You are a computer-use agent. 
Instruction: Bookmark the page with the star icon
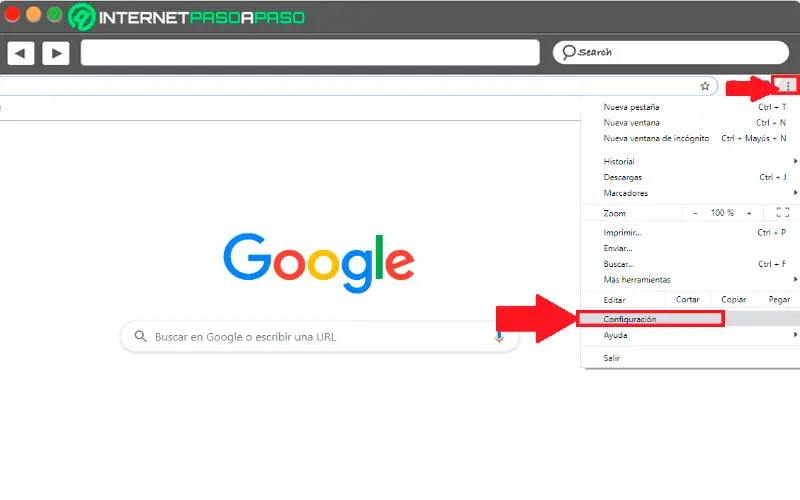click(x=705, y=86)
